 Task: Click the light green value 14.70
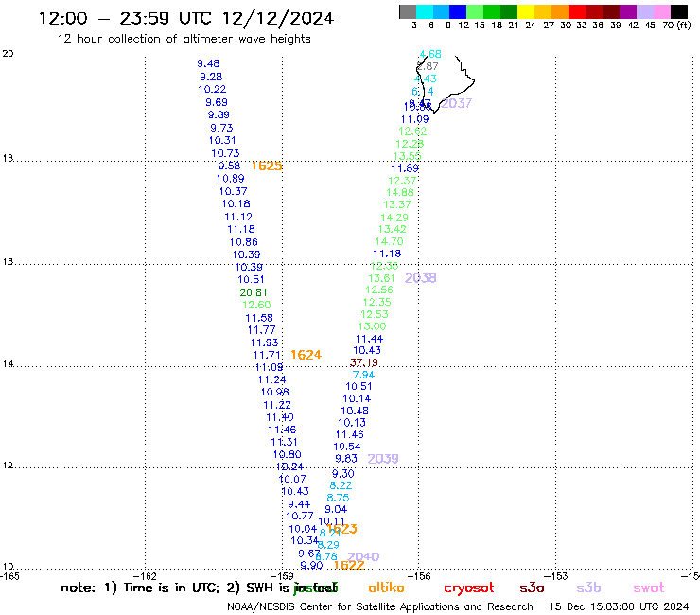(390, 241)
